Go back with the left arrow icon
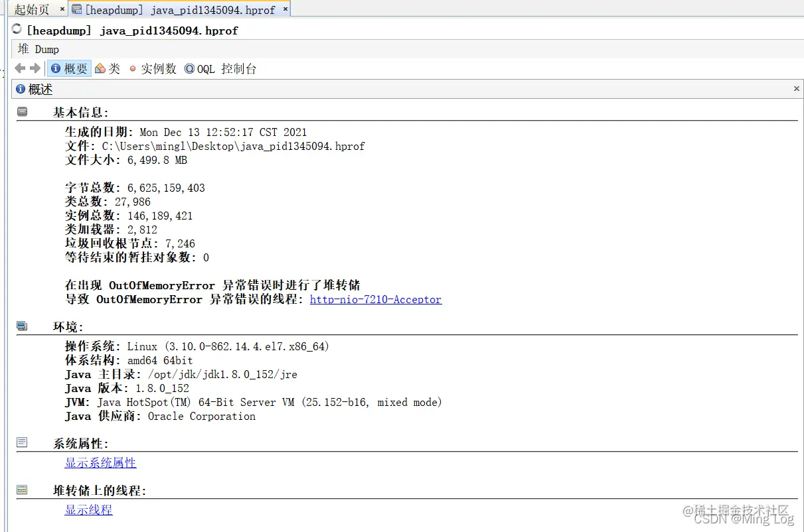The height and width of the screenshot is (532, 804). tap(20, 68)
